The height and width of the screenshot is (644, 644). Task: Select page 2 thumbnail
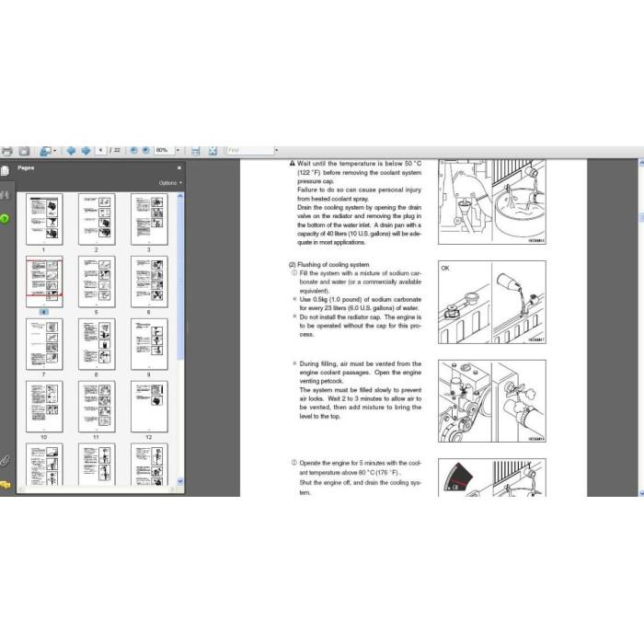click(97, 219)
